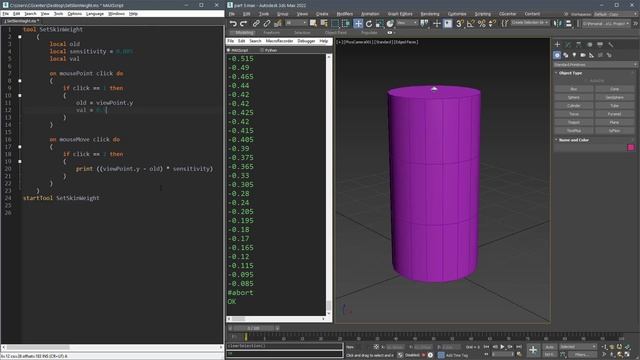Toggle Set Key mode button
The width and height of the screenshot is (640, 360).
549,354
